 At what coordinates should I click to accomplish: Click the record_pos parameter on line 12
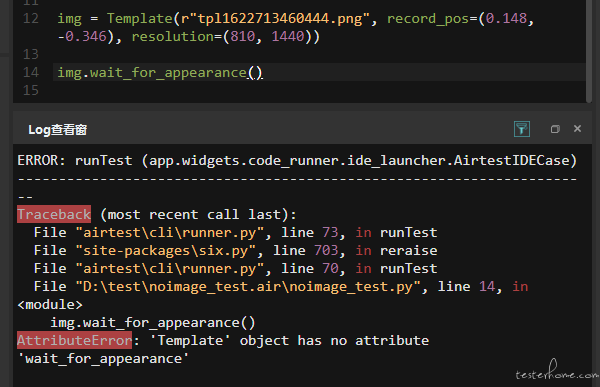tap(428, 18)
